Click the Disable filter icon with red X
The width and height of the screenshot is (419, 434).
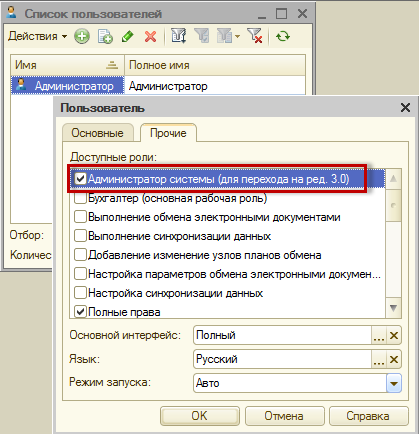click(255, 36)
